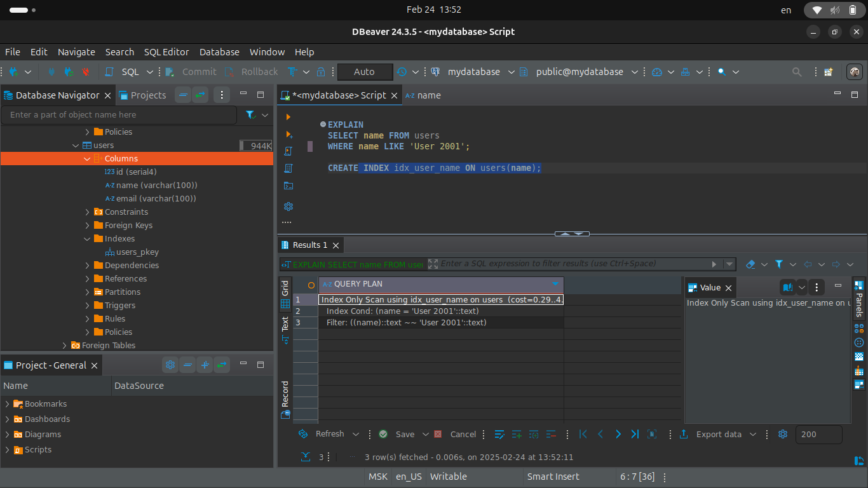Viewport: 868px width, 488px height.
Task: Toggle the Panels button in results
Action: pyautogui.click(x=859, y=298)
